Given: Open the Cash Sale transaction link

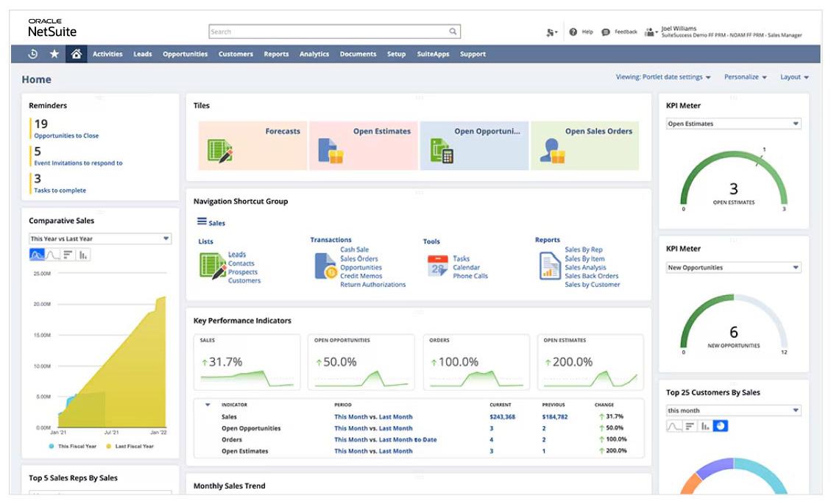Looking at the screenshot, I should pos(355,249).
